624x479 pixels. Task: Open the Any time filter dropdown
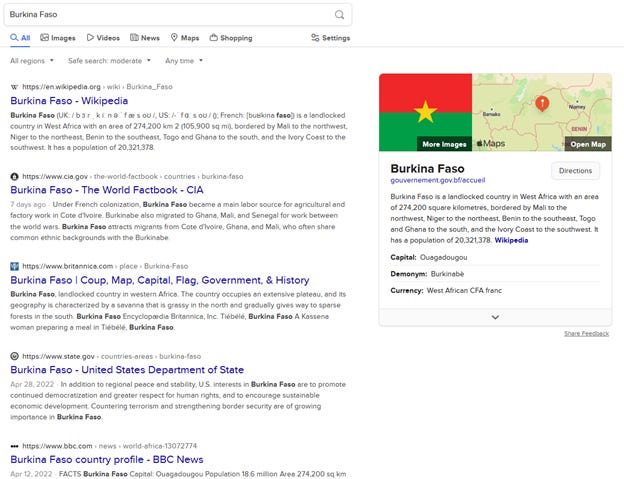[x=184, y=61]
